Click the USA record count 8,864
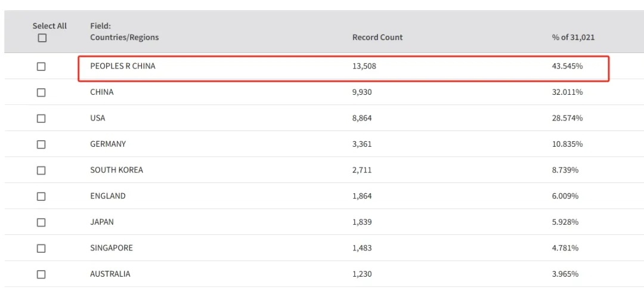 coord(362,118)
